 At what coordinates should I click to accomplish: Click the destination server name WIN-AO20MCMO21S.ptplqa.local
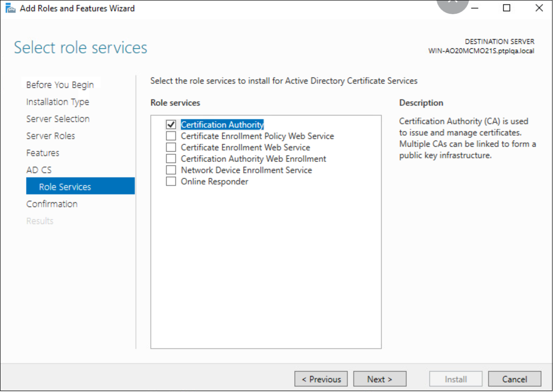point(481,51)
